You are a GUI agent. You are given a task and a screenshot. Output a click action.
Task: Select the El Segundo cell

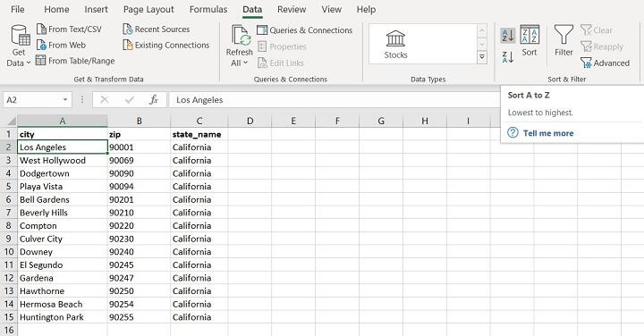point(63,265)
